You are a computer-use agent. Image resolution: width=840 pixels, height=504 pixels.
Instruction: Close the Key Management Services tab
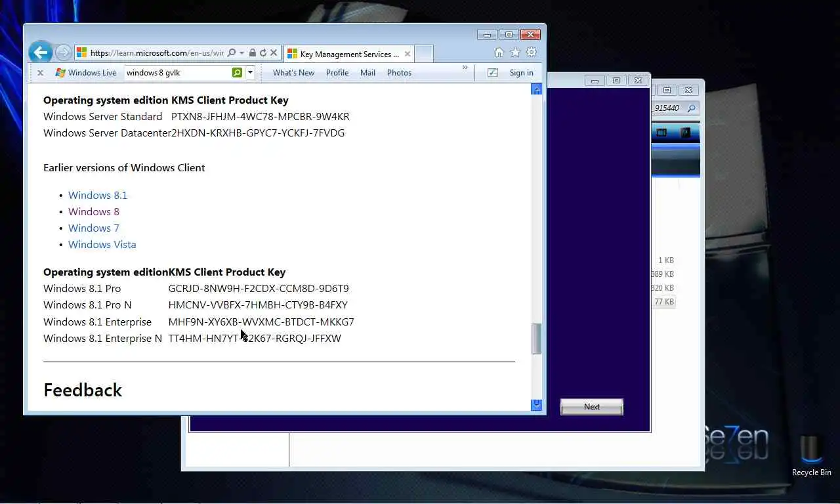[x=408, y=54]
